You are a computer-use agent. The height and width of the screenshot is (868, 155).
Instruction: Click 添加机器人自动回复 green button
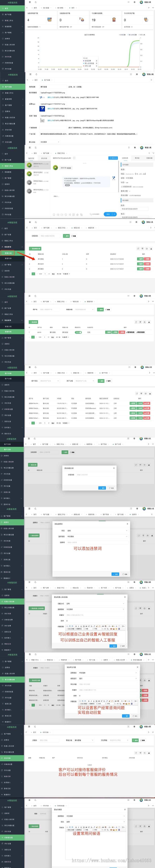click(x=37, y=608)
